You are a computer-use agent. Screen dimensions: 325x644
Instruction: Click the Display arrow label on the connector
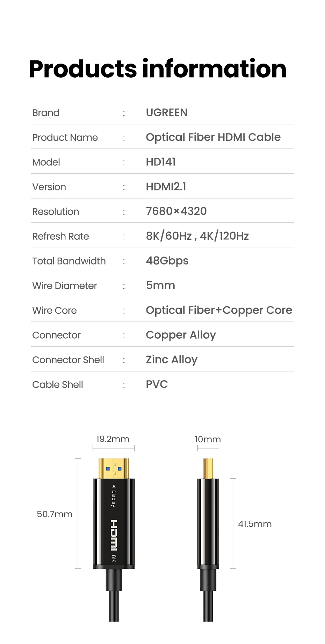(x=113, y=495)
